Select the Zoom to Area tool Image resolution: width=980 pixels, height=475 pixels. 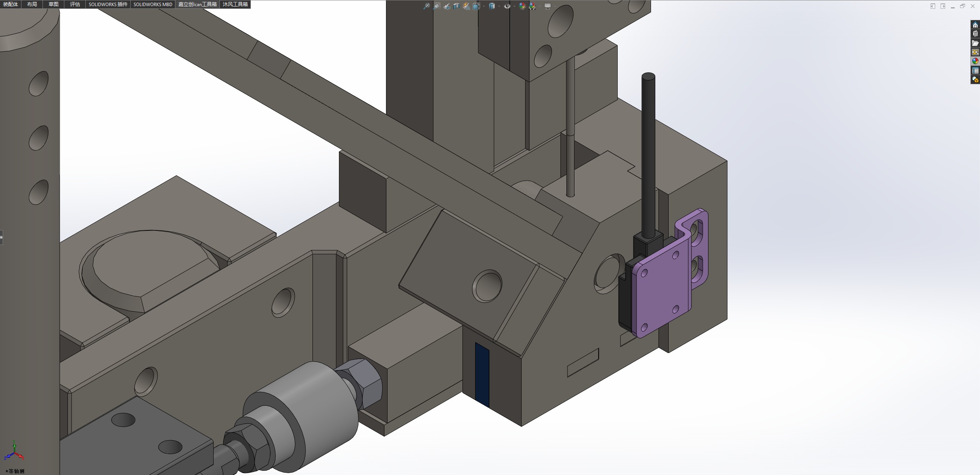[437, 6]
